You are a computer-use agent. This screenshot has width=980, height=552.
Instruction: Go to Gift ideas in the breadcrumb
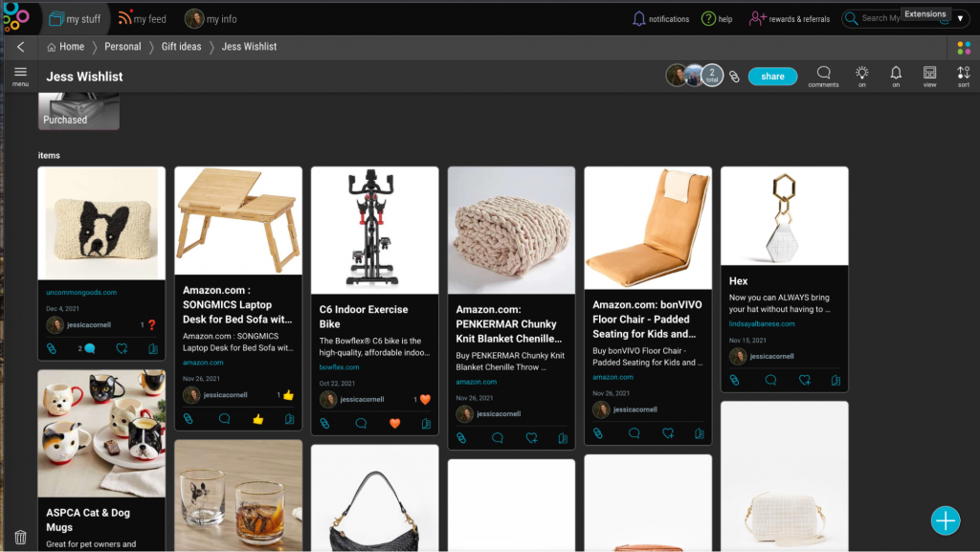(x=181, y=47)
